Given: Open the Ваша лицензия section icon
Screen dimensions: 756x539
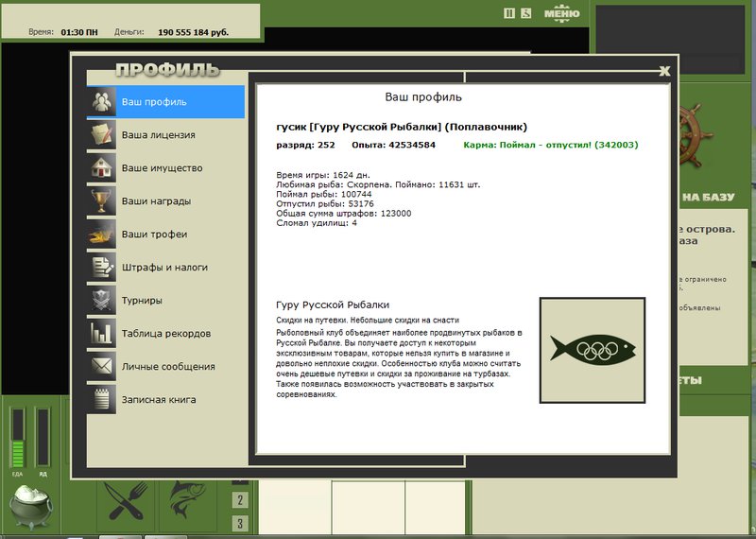Looking at the screenshot, I should pyautogui.click(x=102, y=135).
